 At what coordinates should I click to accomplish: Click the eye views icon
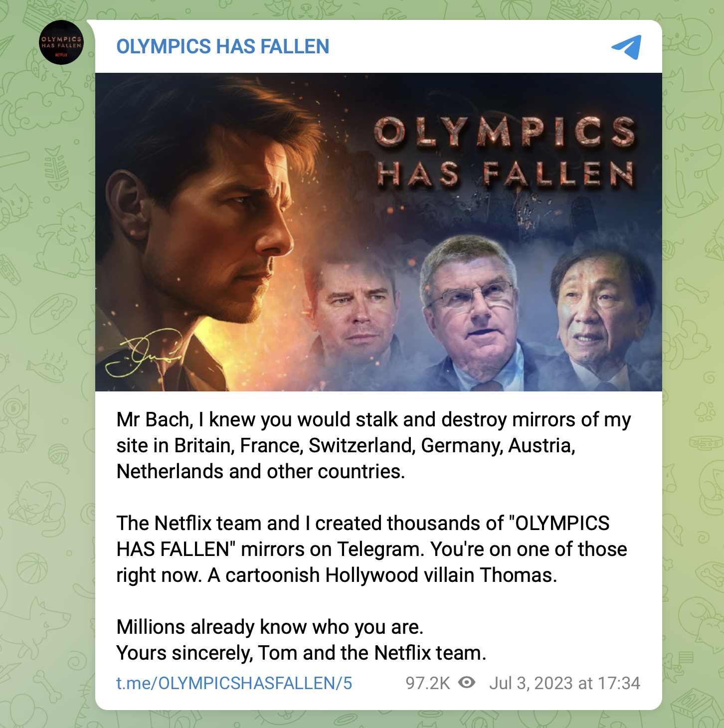(x=467, y=682)
